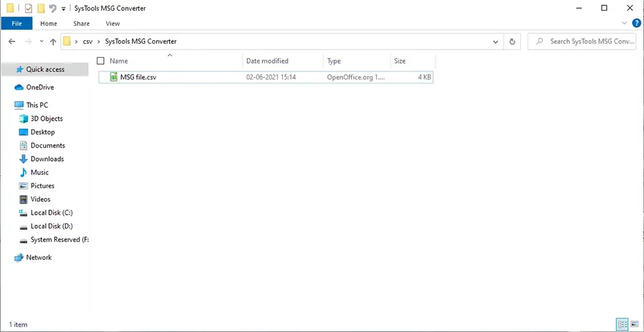Click the New folder quick access icon
644x332 pixels.
40,8
